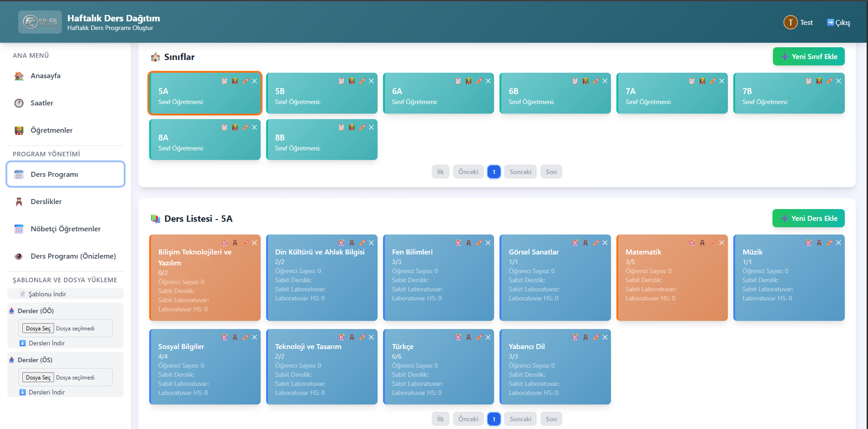
Task: Click Şablonu İndir link
Action: click(47, 294)
